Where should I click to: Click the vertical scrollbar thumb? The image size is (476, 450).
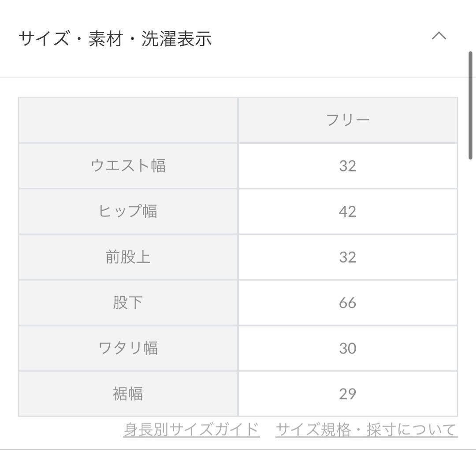(470, 106)
